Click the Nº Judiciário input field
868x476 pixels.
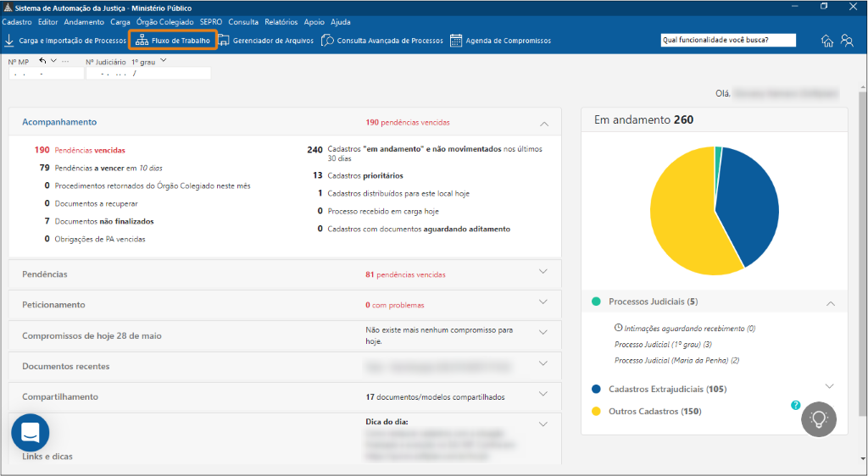tap(148, 73)
